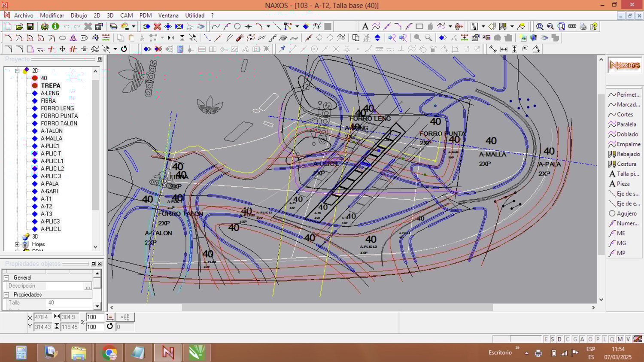Toggle the S status bar indicator

[x=553, y=339]
